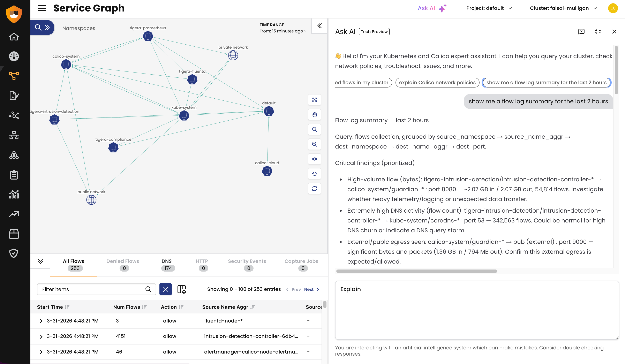625x364 pixels.
Task: Select the pan hand tool
Action: click(x=314, y=115)
